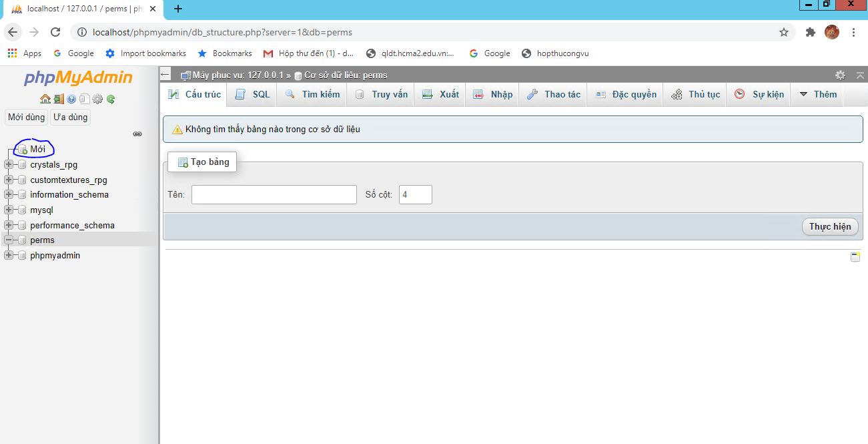This screenshot has width=868, height=444.
Task: Open the Đặc quyền privileges tab
Action: pyautogui.click(x=626, y=94)
